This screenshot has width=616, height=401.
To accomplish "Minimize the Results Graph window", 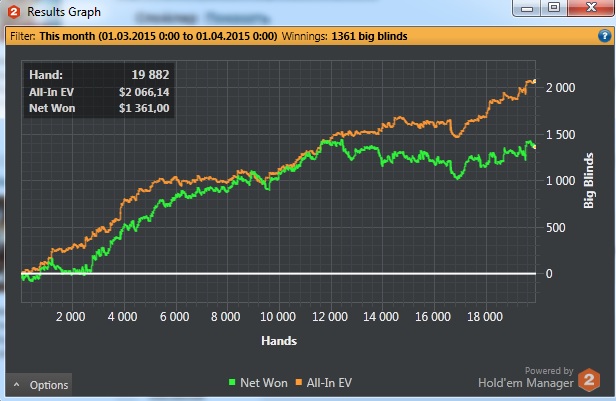I will pyautogui.click(x=527, y=8).
